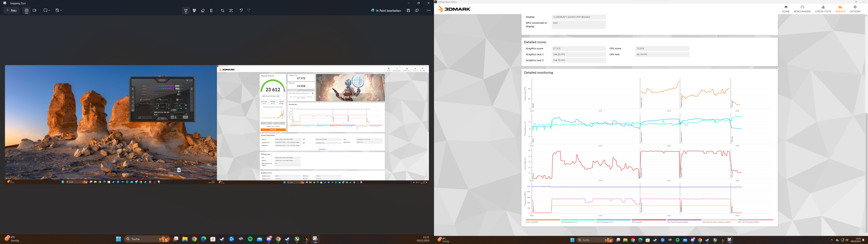The width and height of the screenshot is (868, 244).
Task: Click In Paint bearbeiten button
Action: (x=386, y=10)
